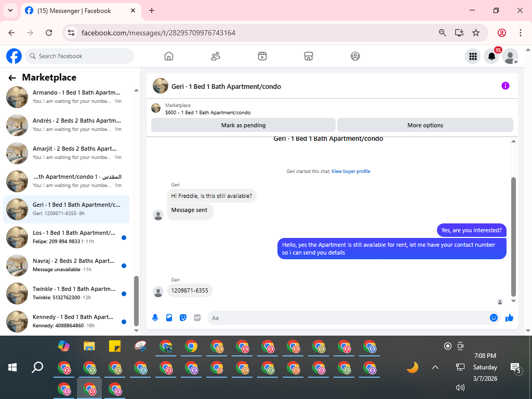This screenshot has height=399, width=532.
Task: Open a new tab with plus button
Action: [152, 10]
